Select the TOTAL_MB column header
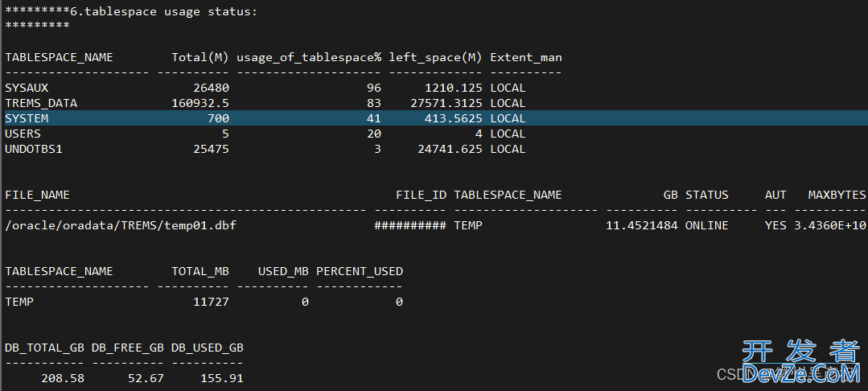868x391 pixels. pyautogui.click(x=200, y=271)
